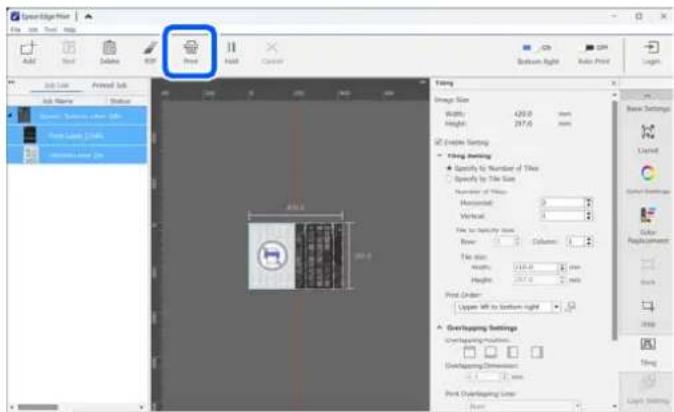Select the second layer job row

click(77, 135)
